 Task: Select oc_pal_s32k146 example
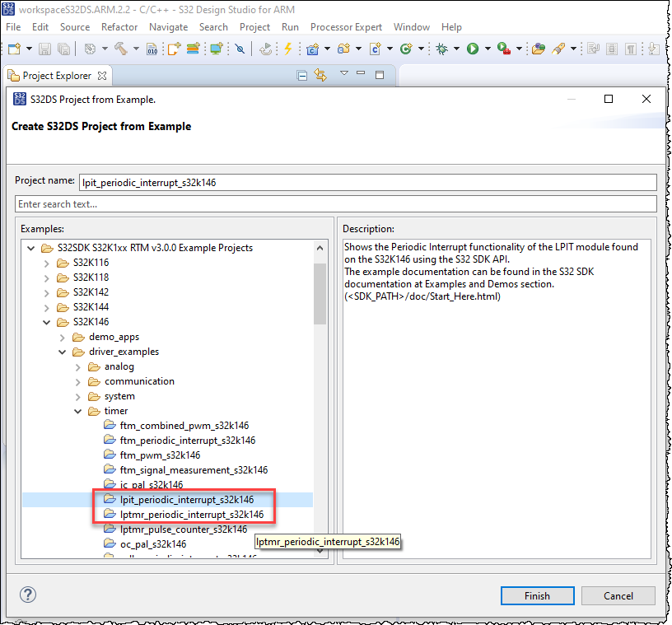(x=153, y=544)
